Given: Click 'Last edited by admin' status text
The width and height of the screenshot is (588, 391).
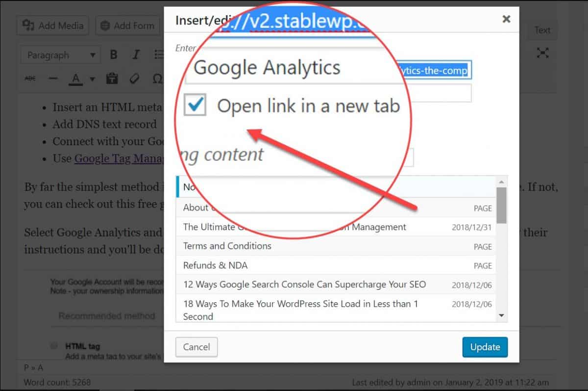Looking at the screenshot, I should pos(450,382).
